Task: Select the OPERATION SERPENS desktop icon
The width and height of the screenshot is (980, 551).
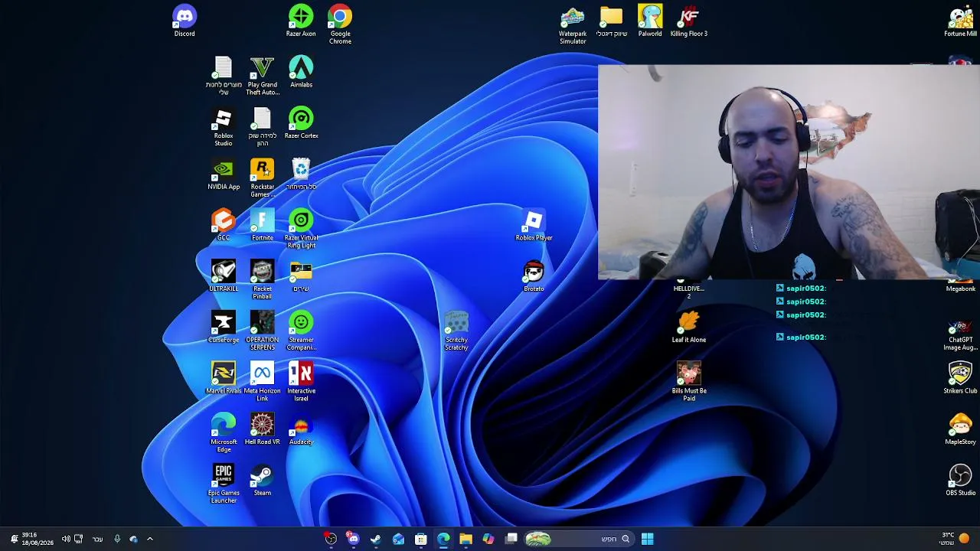Action: [262, 331]
